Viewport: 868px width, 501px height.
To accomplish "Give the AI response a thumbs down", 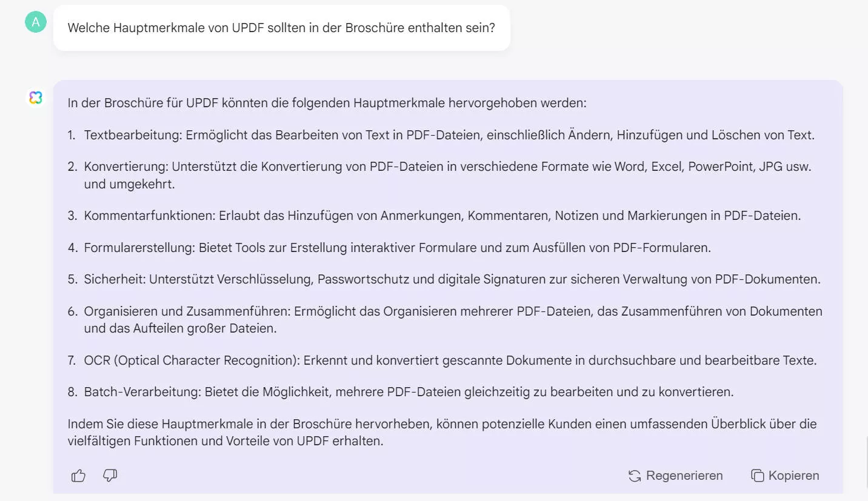I will tap(110, 476).
